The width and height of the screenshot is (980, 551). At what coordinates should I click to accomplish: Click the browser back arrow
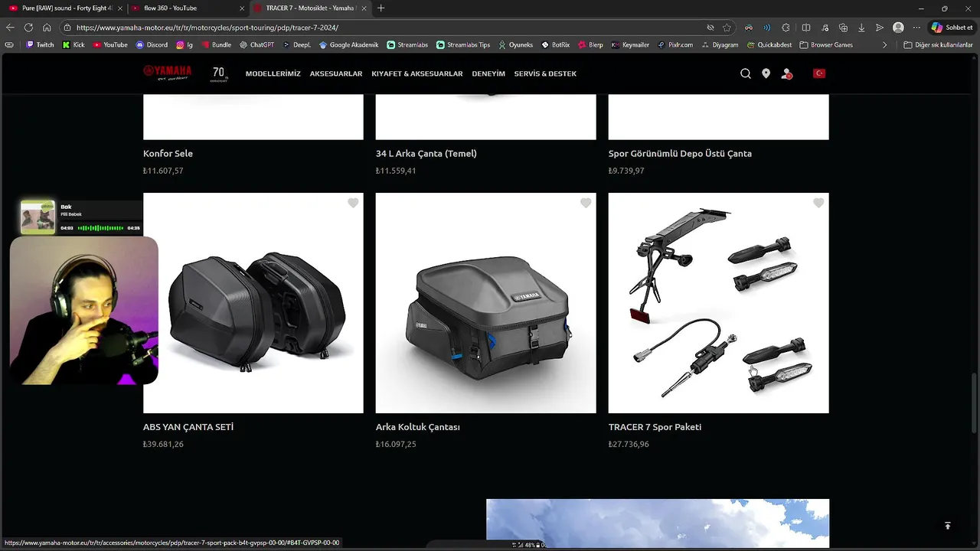tap(9, 28)
